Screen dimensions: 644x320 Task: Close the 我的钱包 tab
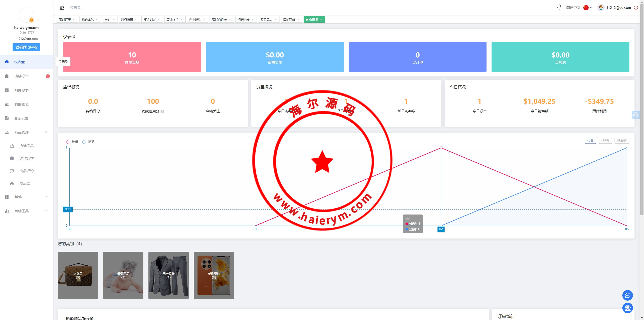point(97,20)
